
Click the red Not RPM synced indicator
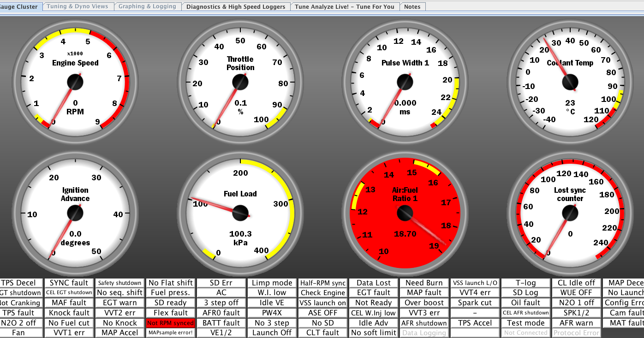coord(171,323)
